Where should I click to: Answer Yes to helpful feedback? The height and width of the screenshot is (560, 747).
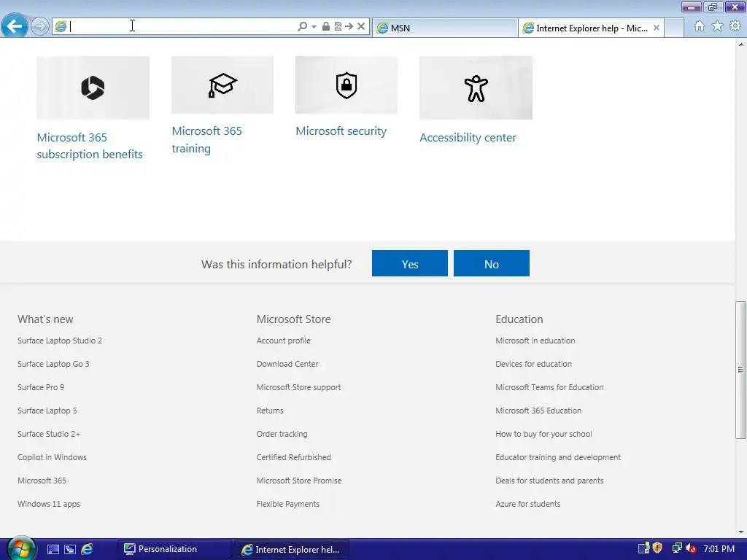pyautogui.click(x=410, y=263)
